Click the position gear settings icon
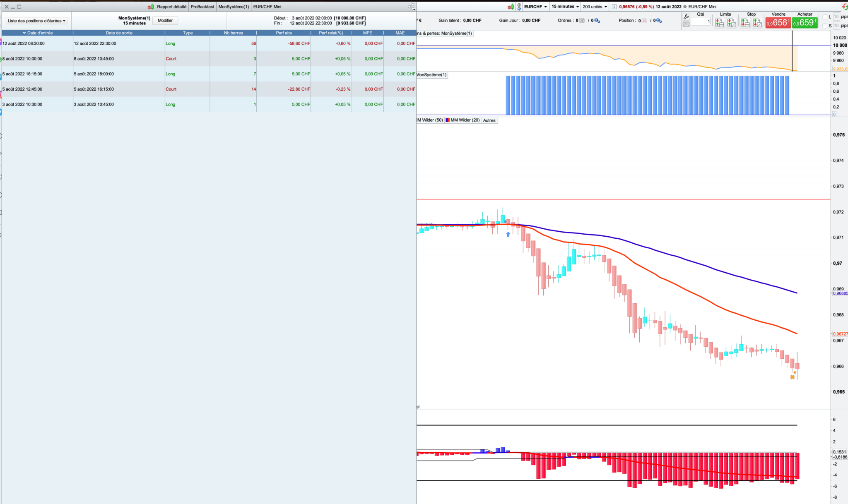The image size is (848, 504). [659, 20]
